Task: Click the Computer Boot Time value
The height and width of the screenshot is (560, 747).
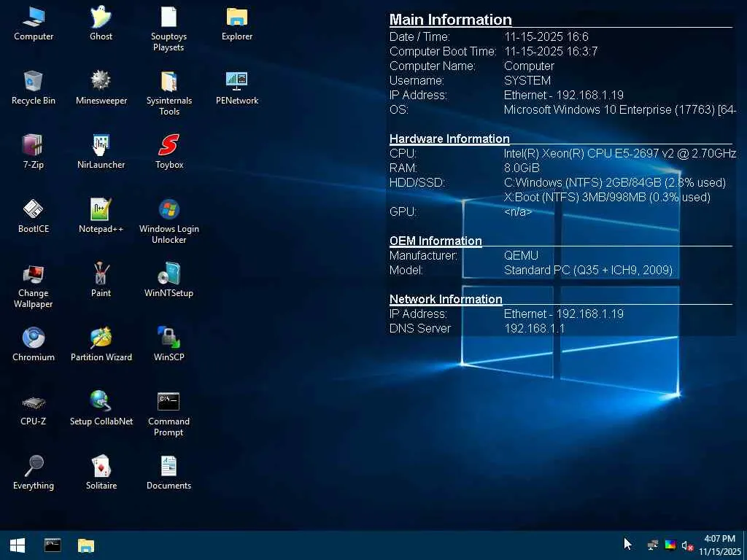Action: [551, 52]
